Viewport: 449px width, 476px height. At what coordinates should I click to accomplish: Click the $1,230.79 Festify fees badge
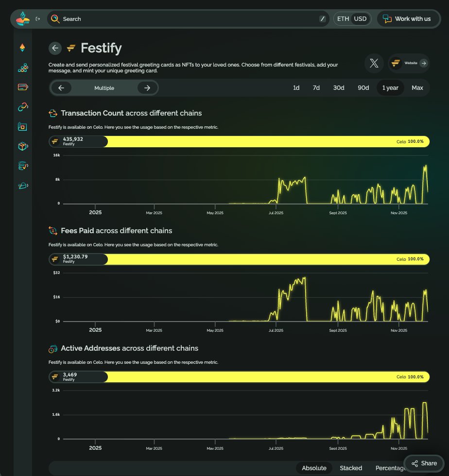(x=78, y=259)
